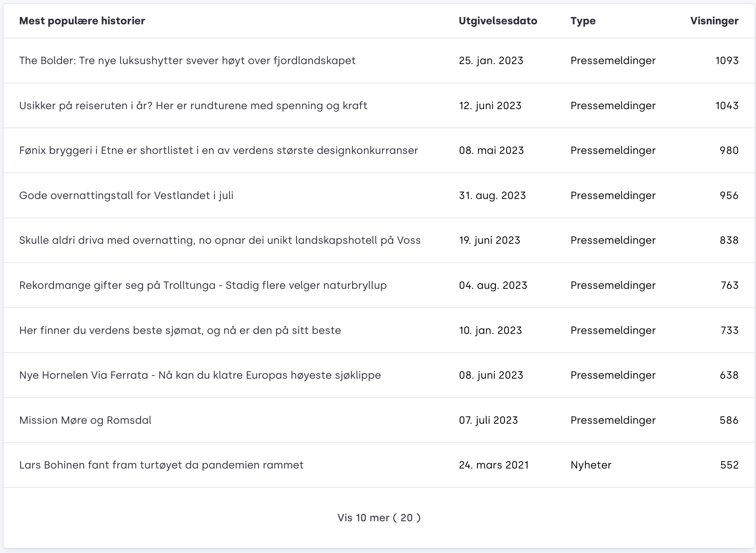Image resolution: width=756 pixels, height=553 pixels.
Task: Open Lars Bohinen fant fram turtøyet story
Action: pos(161,465)
